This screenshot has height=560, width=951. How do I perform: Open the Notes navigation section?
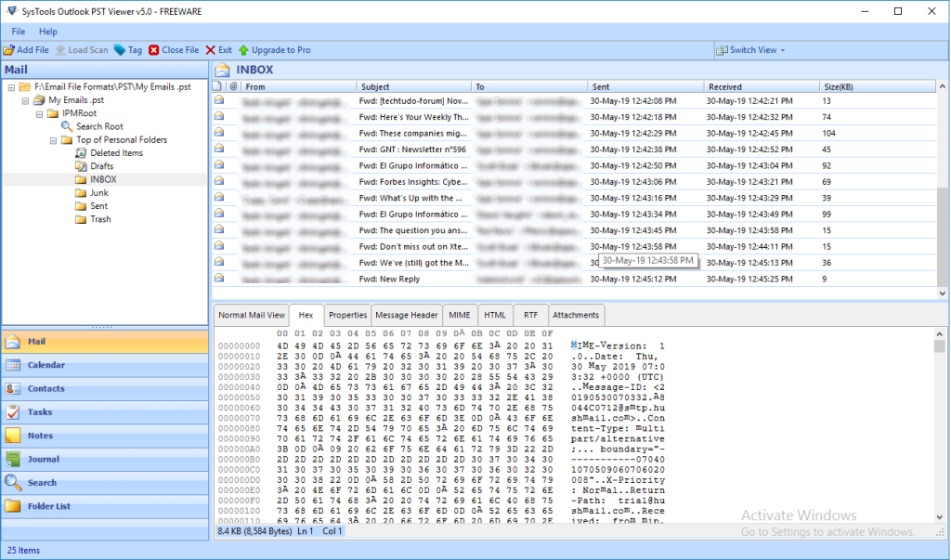tap(105, 436)
